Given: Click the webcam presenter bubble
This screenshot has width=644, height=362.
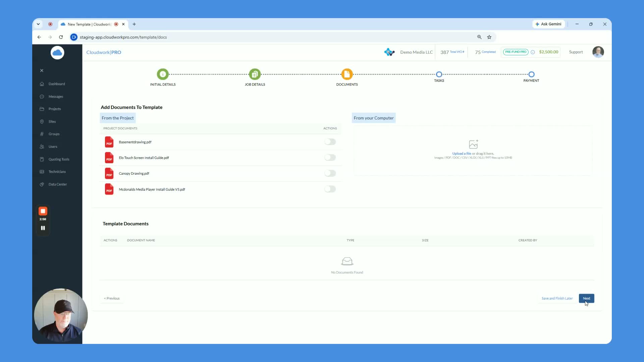Looking at the screenshot, I should pyautogui.click(x=61, y=315).
